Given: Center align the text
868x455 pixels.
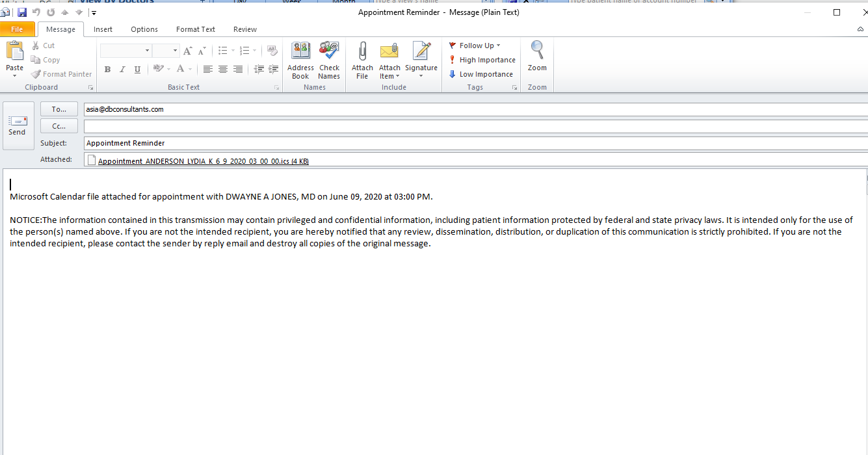Looking at the screenshot, I should click(x=223, y=70).
